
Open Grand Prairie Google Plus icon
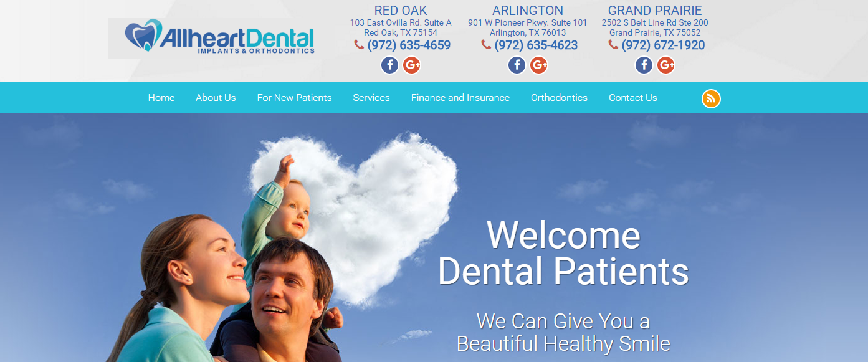pyautogui.click(x=665, y=65)
